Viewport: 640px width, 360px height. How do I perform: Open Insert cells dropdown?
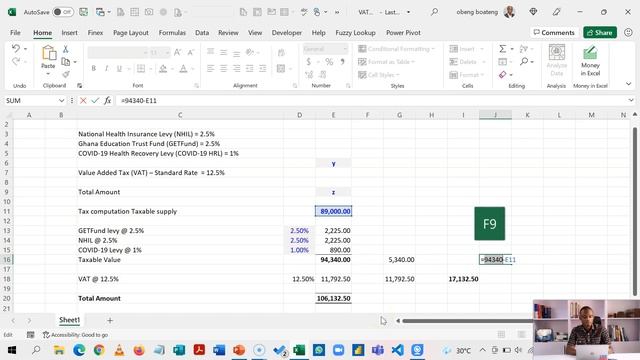pyautogui.click(x=482, y=49)
